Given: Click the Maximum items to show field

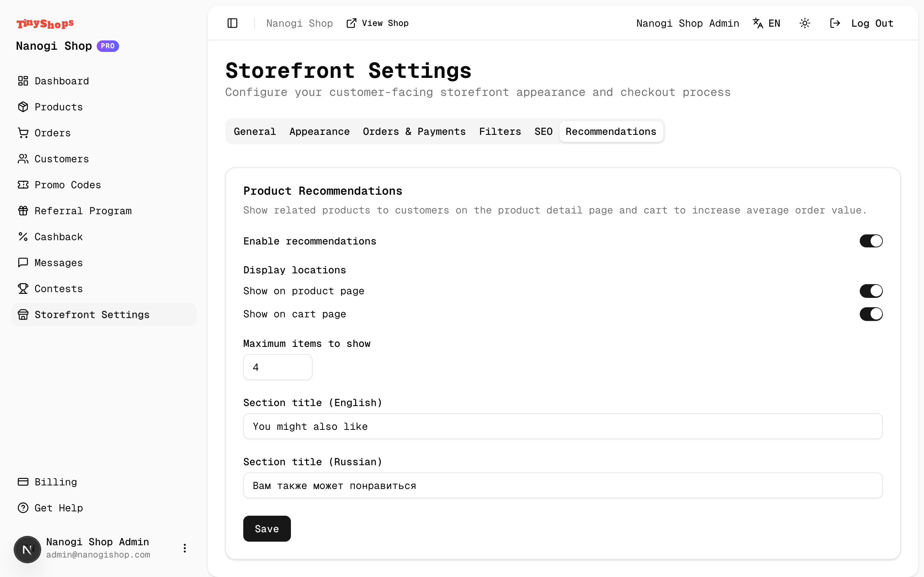Looking at the screenshot, I should click(278, 367).
